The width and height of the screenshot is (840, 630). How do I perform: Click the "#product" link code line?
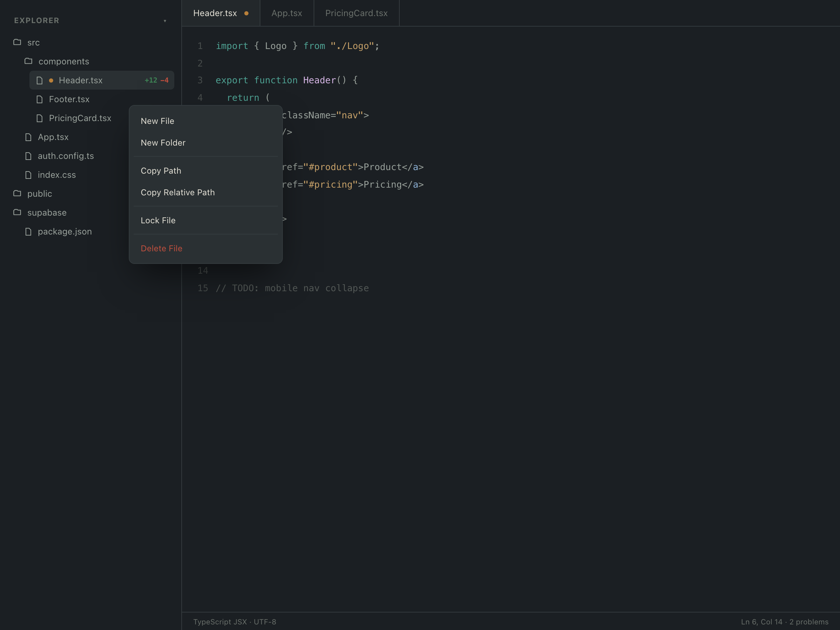tap(353, 167)
